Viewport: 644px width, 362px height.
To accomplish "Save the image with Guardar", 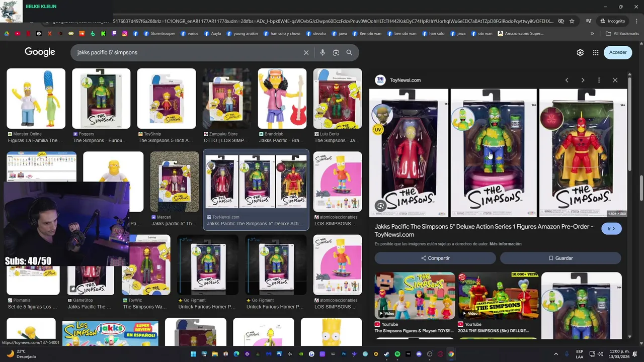I will pos(560,258).
